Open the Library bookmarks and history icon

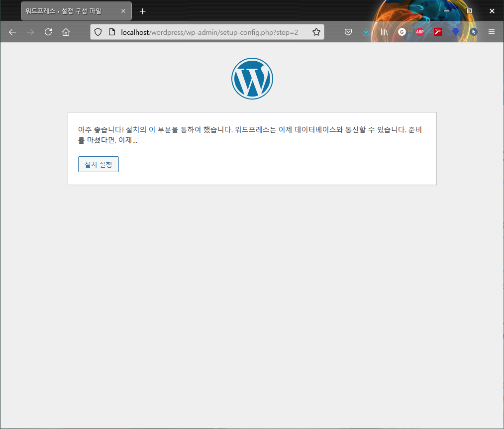coord(384,32)
